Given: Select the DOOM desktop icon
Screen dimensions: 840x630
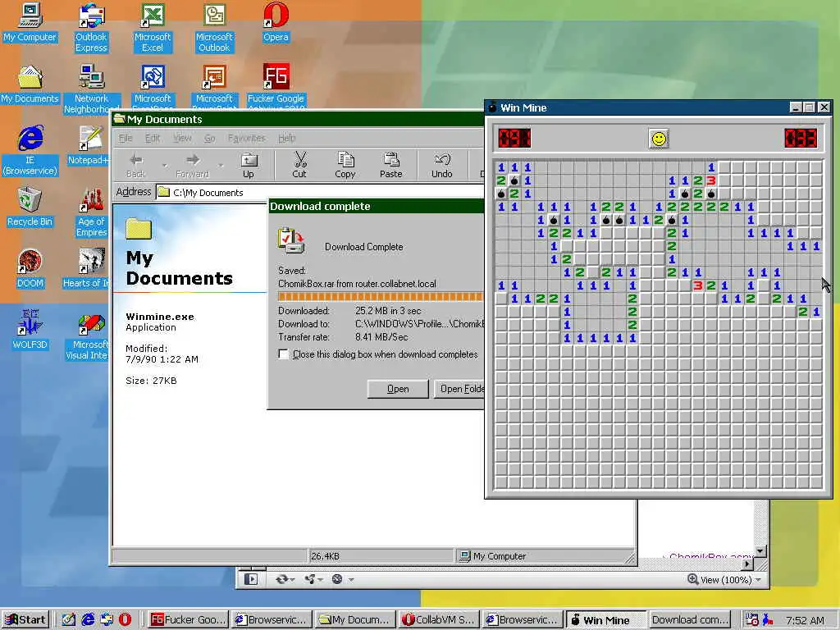Looking at the screenshot, I should click(30, 269).
